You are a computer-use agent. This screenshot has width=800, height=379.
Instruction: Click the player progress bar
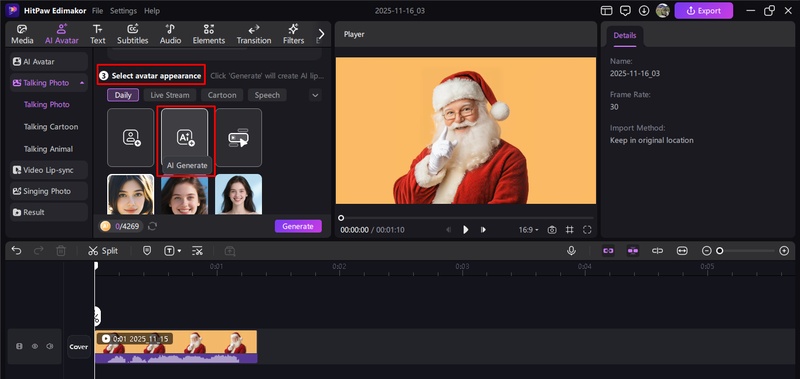click(466, 218)
